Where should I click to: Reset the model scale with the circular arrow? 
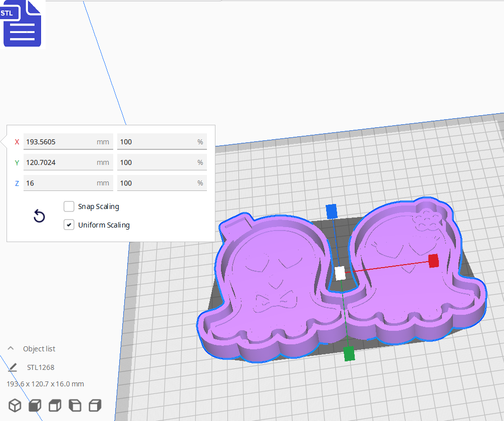[39, 217]
